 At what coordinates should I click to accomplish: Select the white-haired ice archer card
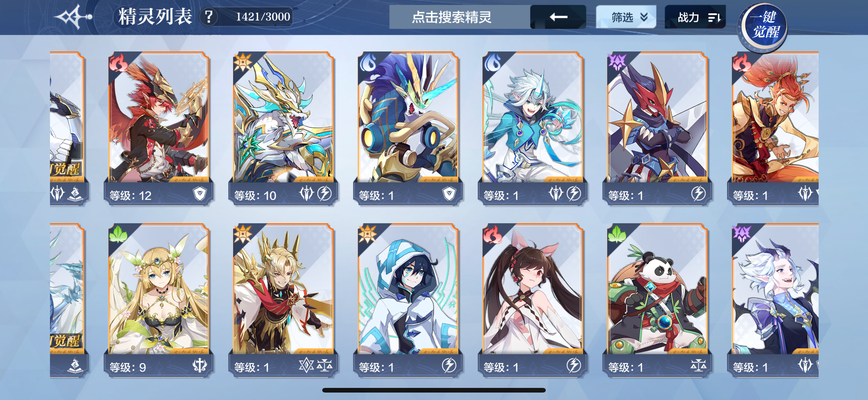click(x=533, y=128)
